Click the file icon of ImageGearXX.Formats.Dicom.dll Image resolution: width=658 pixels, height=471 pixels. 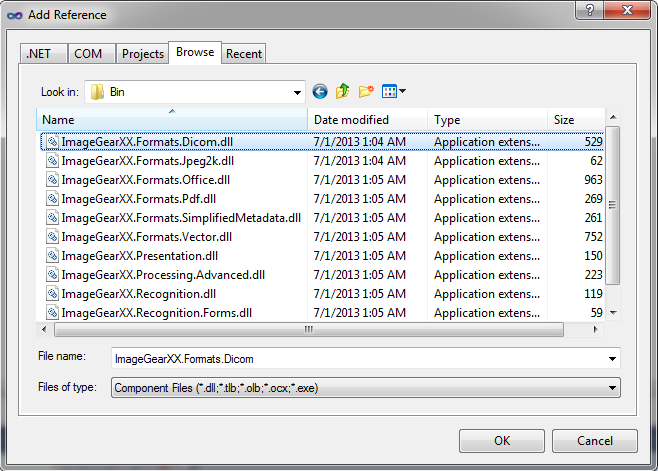pyautogui.click(x=52, y=142)
